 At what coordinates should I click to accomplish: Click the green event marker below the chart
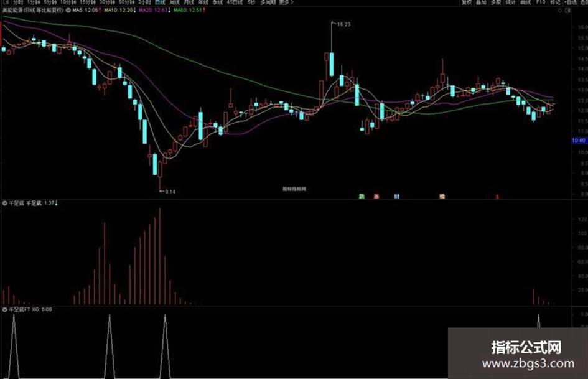362,196
